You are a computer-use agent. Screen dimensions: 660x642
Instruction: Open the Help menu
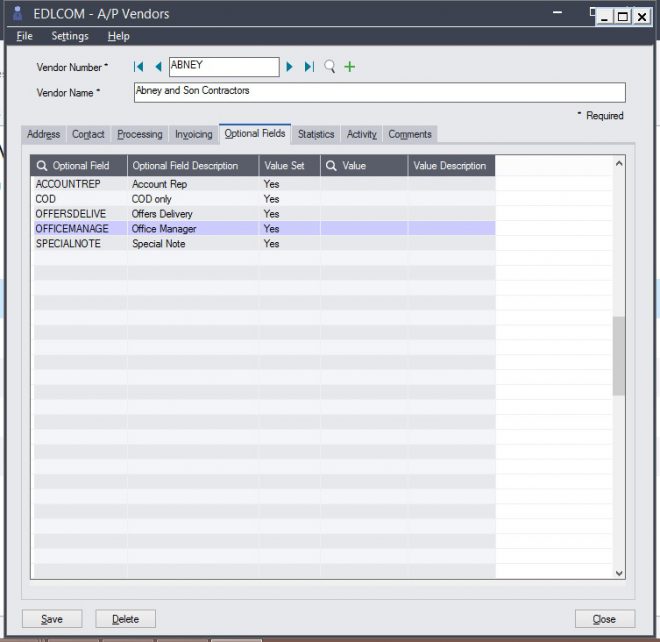pyautogui.click(x=118, y=36)
